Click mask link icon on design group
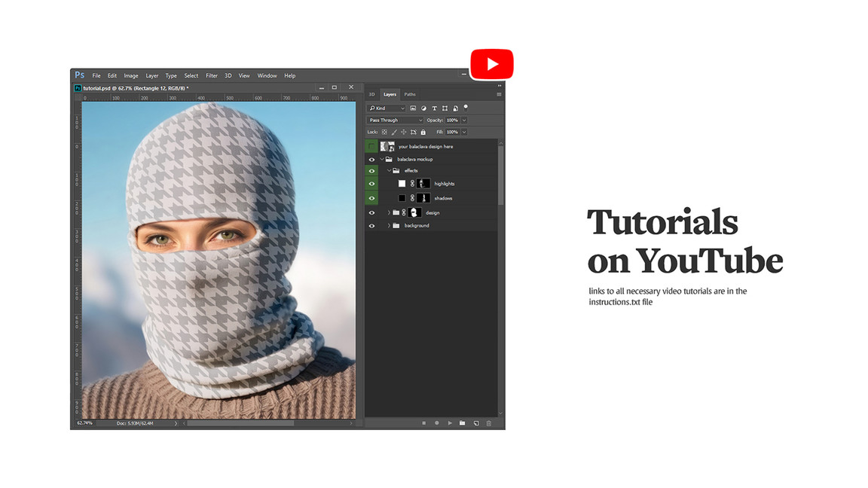 pyautogui.click(x=404, y=212)
